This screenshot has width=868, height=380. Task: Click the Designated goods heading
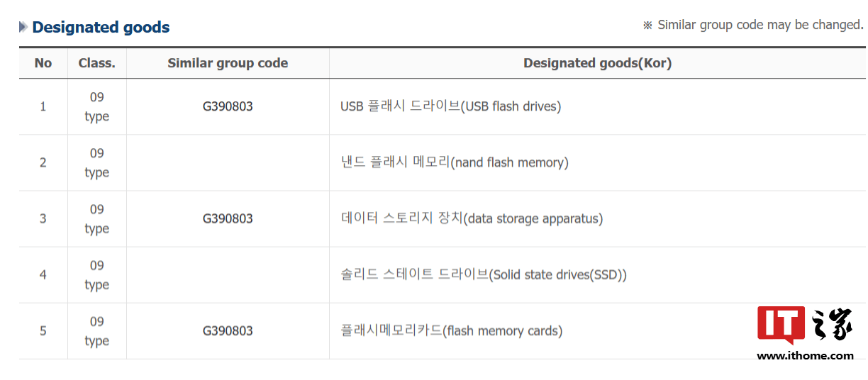[101, 27]
